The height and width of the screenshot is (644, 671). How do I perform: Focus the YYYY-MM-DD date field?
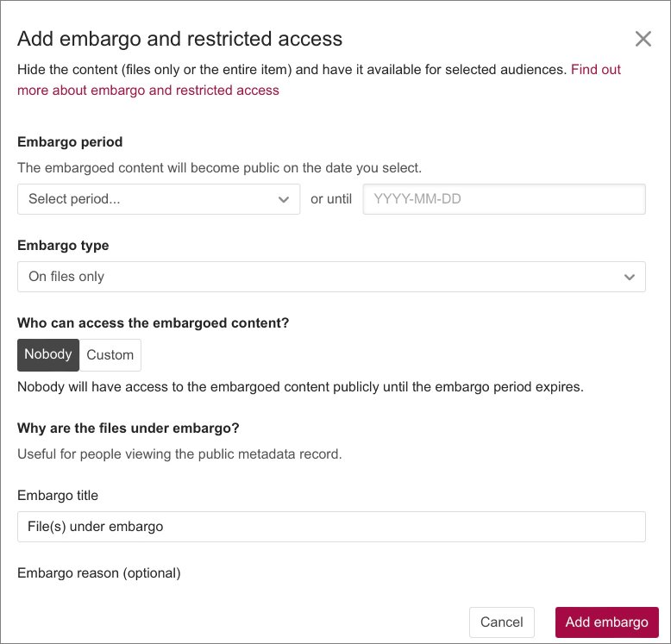(504, 199)
